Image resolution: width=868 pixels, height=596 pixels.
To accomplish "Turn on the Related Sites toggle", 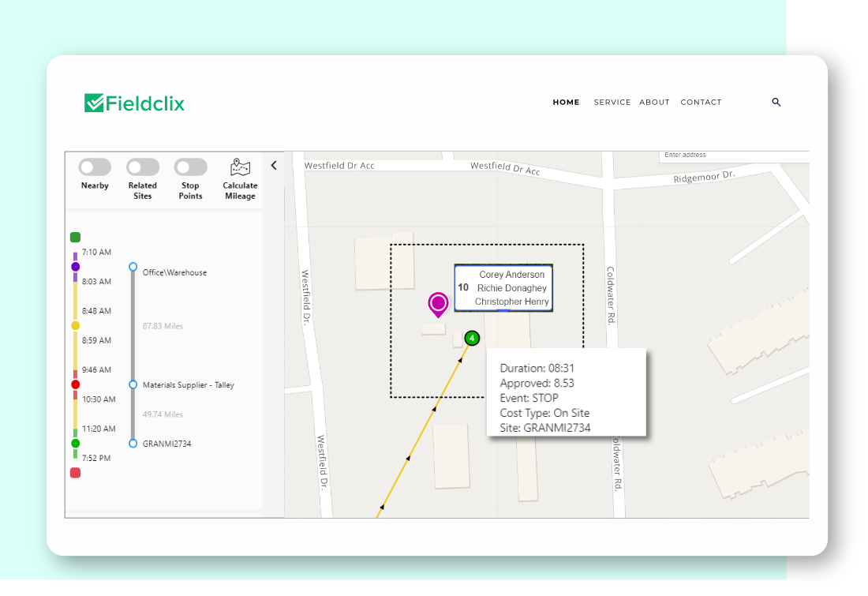I will point(143,167).
